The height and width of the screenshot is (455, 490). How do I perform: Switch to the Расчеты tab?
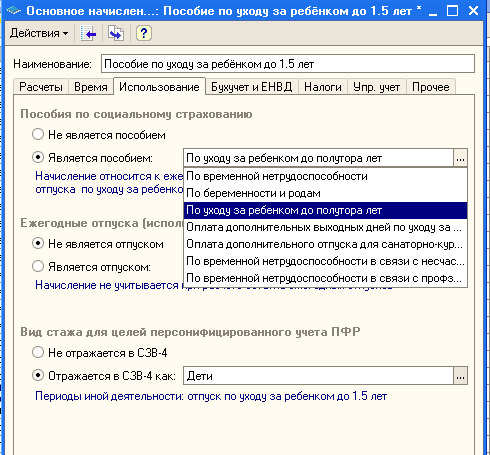point(41,87)
